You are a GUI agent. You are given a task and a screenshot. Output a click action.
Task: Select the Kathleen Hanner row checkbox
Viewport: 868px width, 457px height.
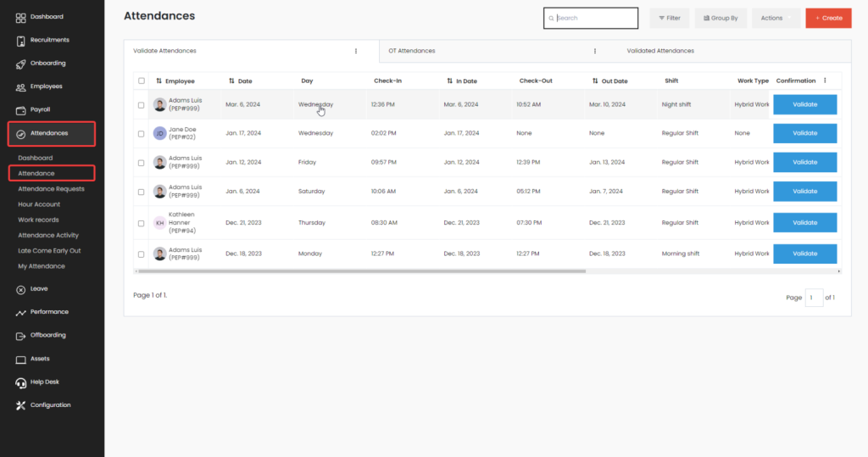[x=142, y=223]
